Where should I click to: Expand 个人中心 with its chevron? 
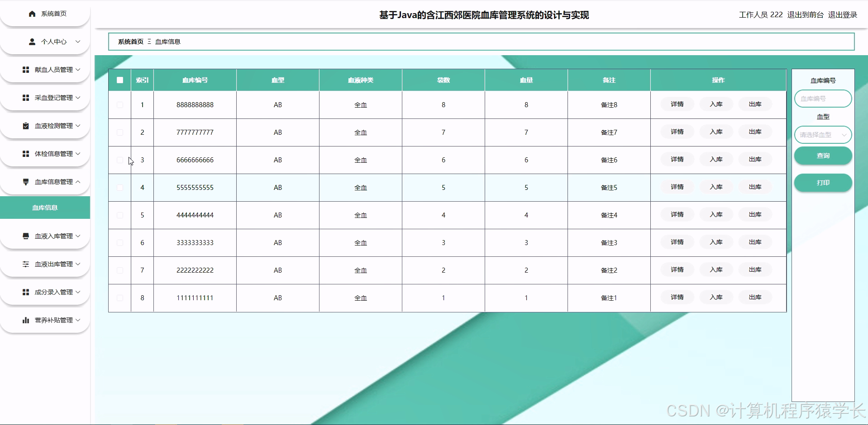coord(78,42)
